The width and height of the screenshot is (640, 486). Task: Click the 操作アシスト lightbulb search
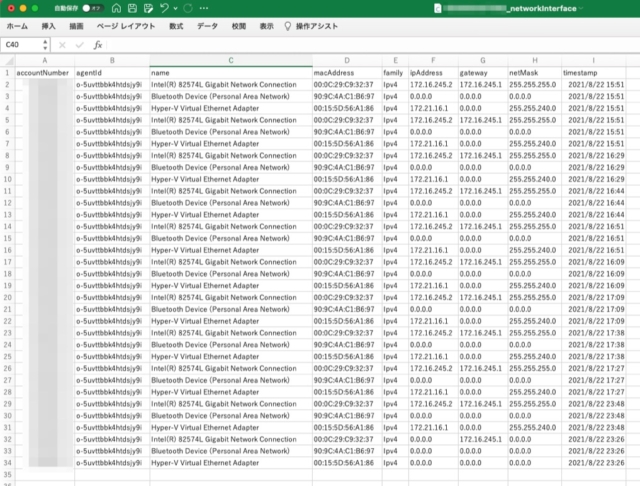tap(311, 27)
